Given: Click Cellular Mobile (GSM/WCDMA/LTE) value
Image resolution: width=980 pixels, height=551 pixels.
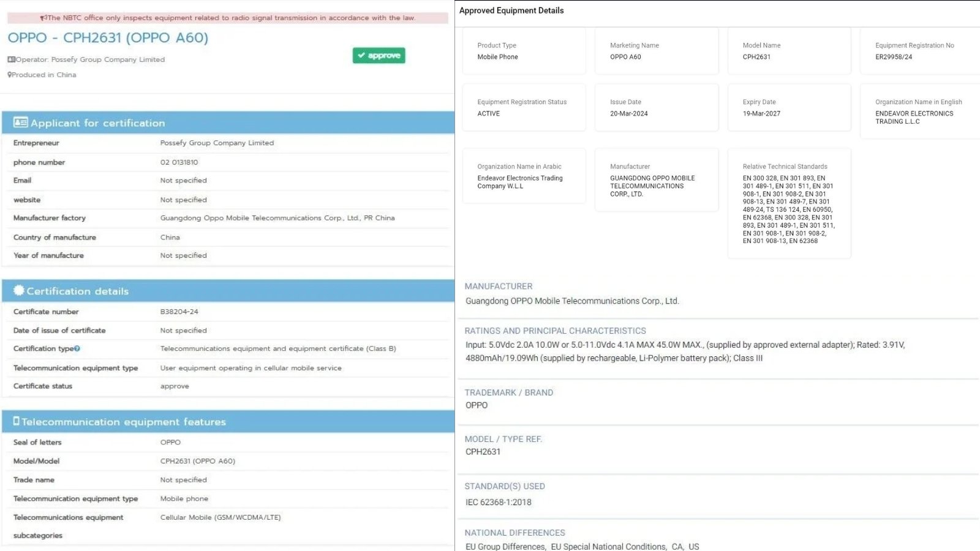Looking at the screenshot, I should 221,517.
